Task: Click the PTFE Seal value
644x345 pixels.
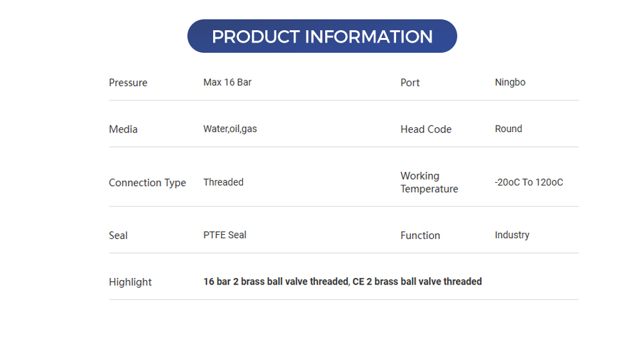Action: coord(225,235)
